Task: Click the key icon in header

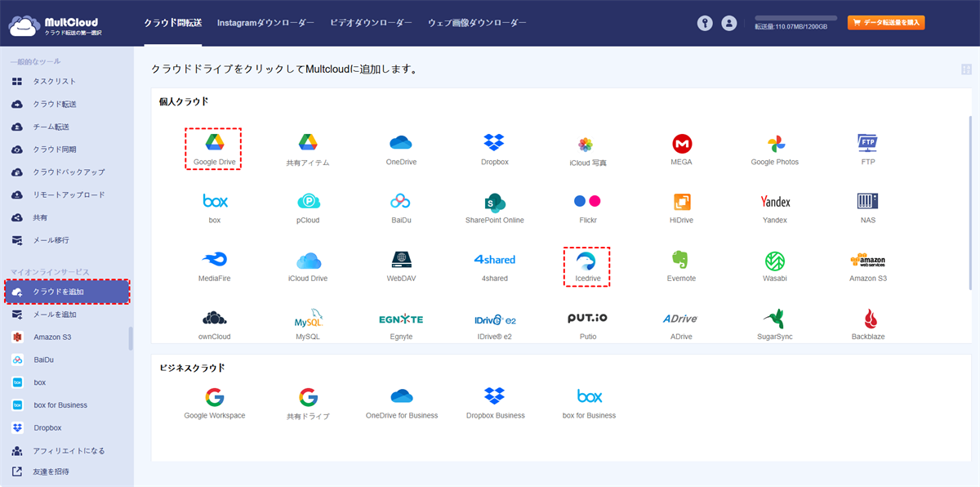Action: [705, 23]
